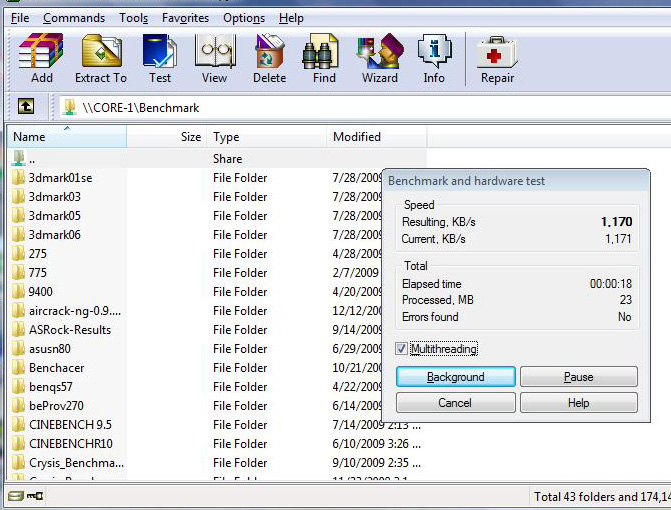
Task: Sort by the Modified column header
Action: 377,137
